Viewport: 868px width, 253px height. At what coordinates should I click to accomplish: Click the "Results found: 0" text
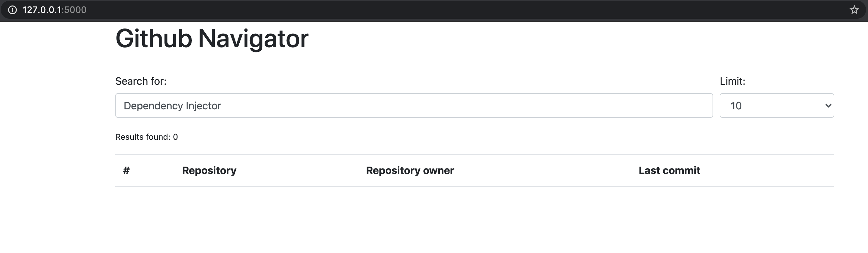[146, 137]
